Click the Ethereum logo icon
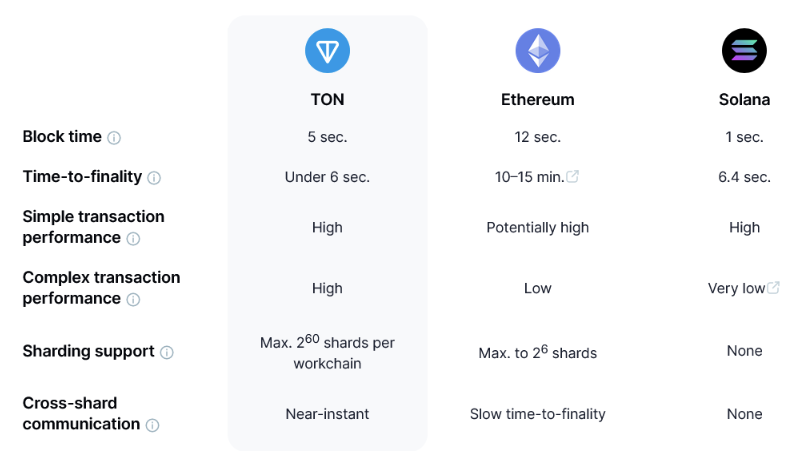Viewport: 812px width, 451px height. pyautogui.click(x=538, y=50)
